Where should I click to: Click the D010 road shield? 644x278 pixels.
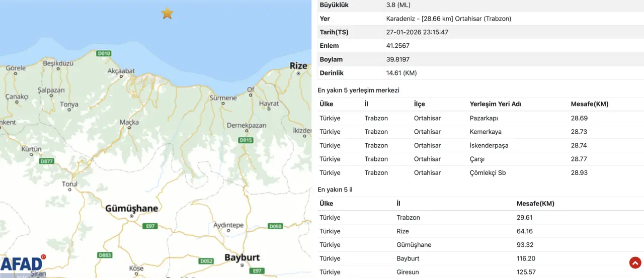click(104, 53)
